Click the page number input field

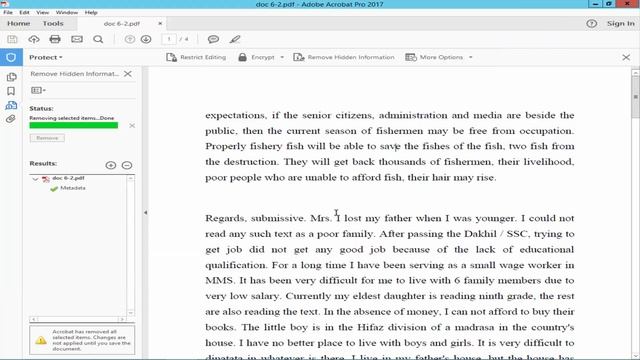click(169, 39)
